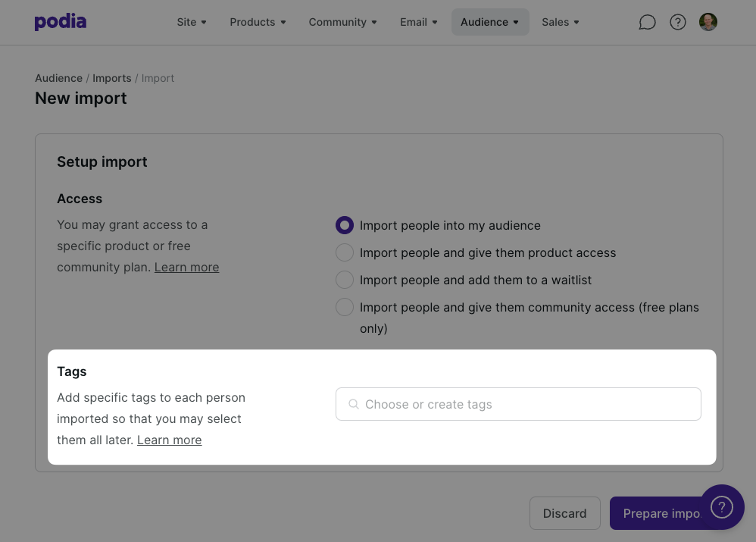
Task: Select Import people into my audience
Action: click(x=345, y=225)
